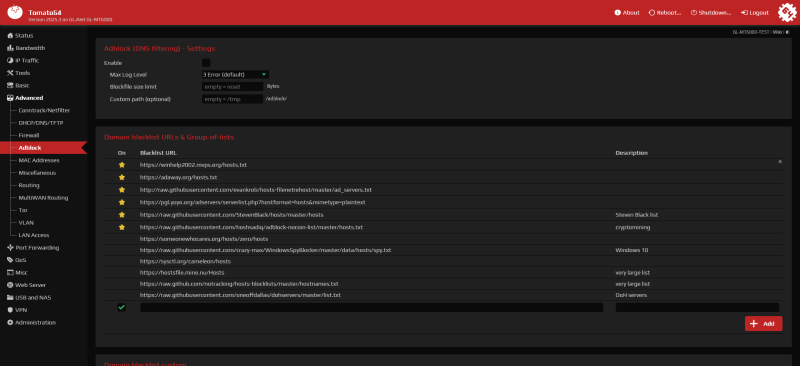The image size is (800, 366).
Task: Open Tools via its wrench icon
Action: point(10,73)
